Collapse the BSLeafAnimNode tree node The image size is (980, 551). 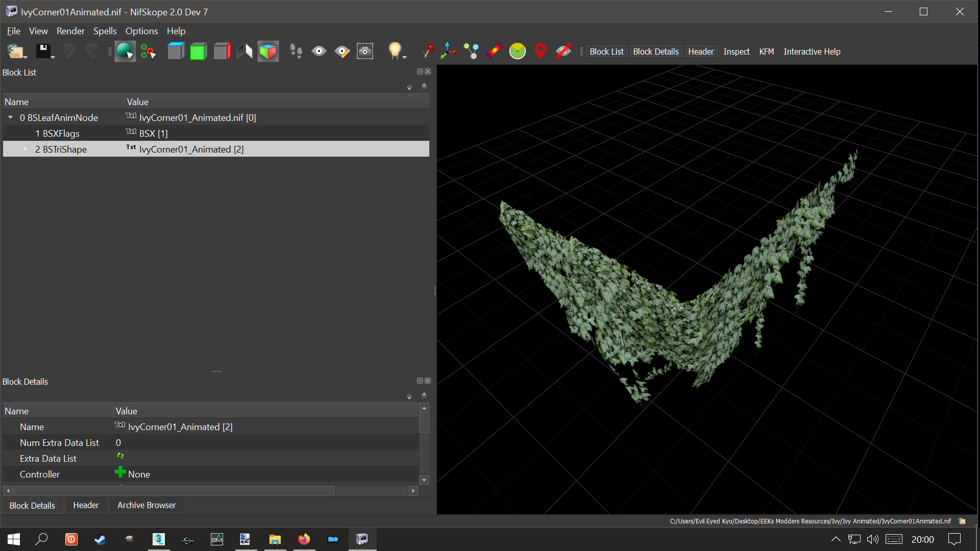tap(10, 117)
